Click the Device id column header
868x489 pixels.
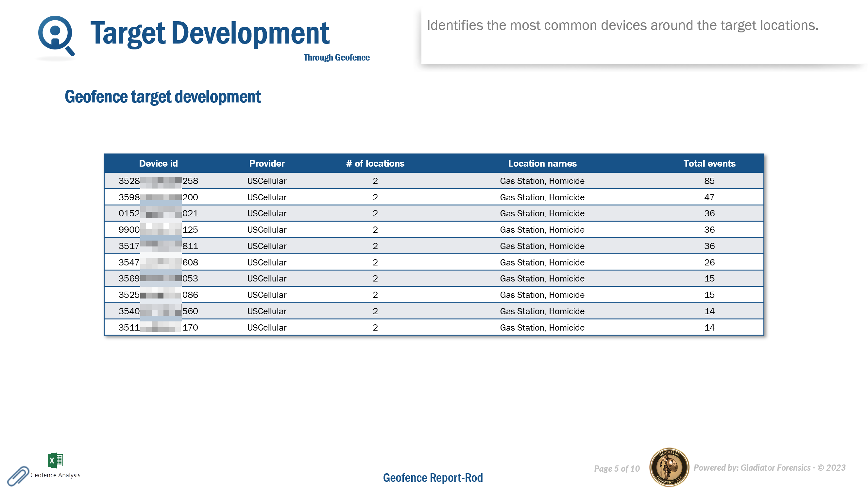[x=158, y=164]
